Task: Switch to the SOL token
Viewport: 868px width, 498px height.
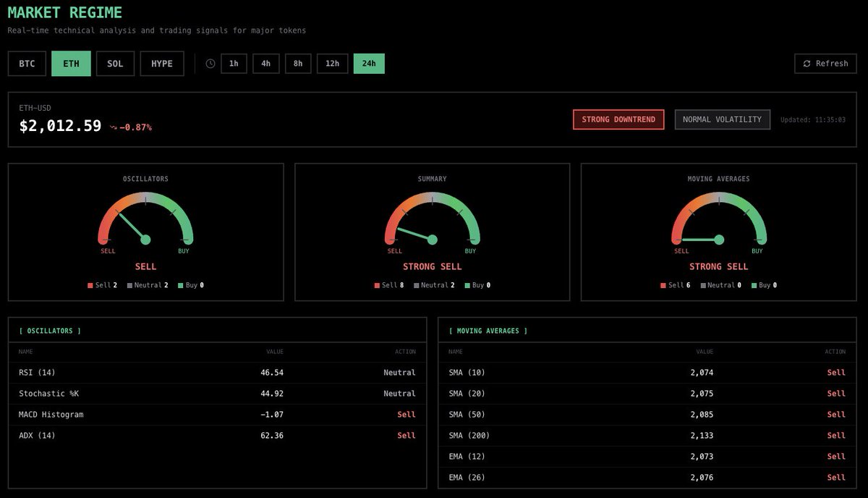Action: [115, 64]
